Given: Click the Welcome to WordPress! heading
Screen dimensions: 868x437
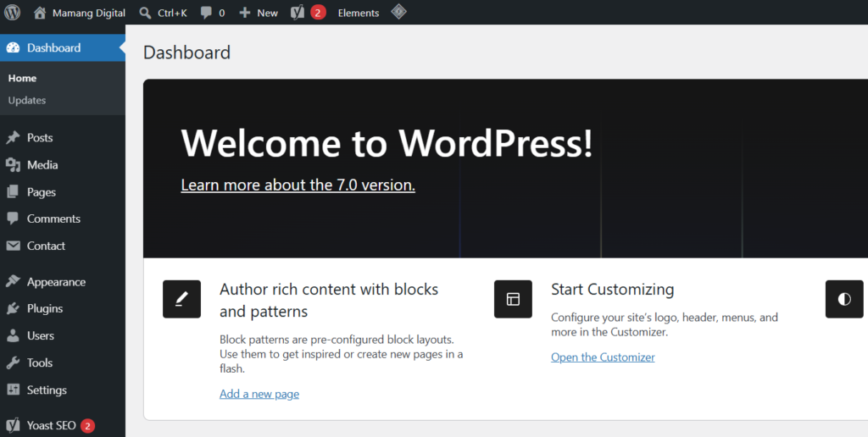Looking at the screenshot, I should pos(387,143).
